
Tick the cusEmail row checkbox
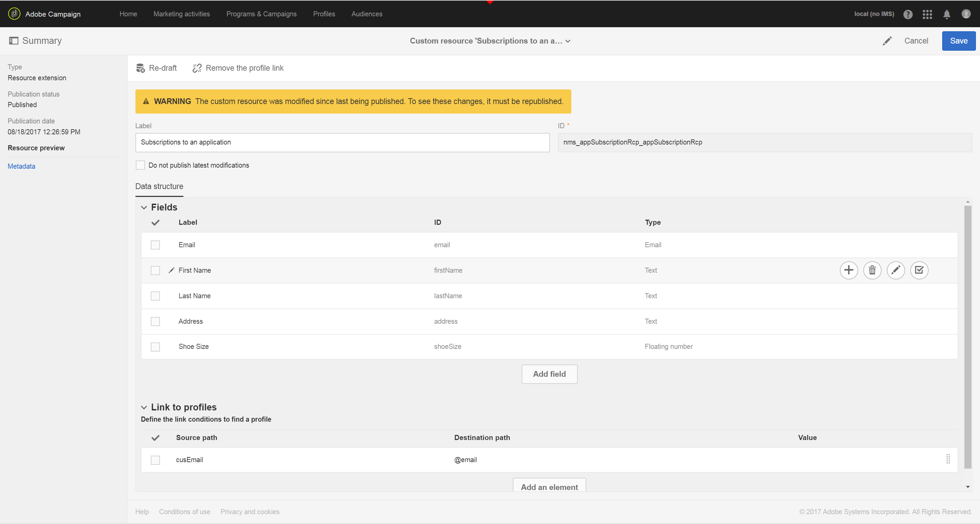point(155,460)
